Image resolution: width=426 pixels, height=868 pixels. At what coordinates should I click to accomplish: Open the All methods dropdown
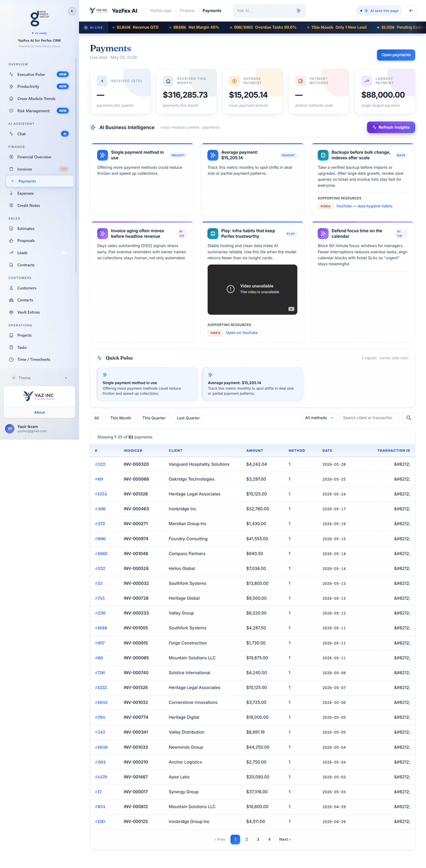(319, 418)
